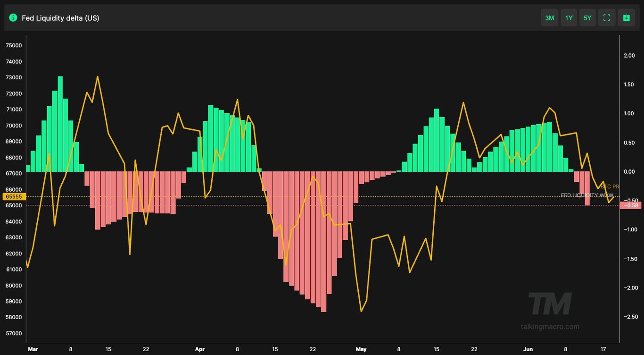Click the TM watermark logo

click(x=550, y=304)
